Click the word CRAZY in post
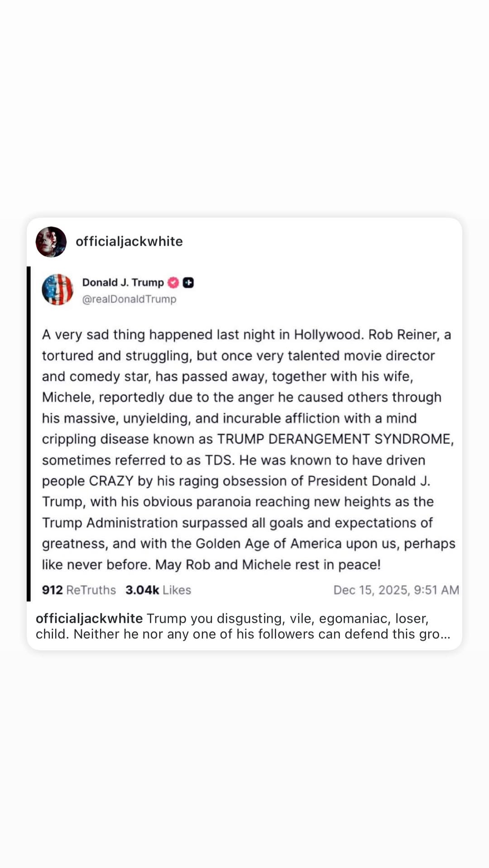The image size is (489, 868). pyautogui.click(x=111, y=481)
